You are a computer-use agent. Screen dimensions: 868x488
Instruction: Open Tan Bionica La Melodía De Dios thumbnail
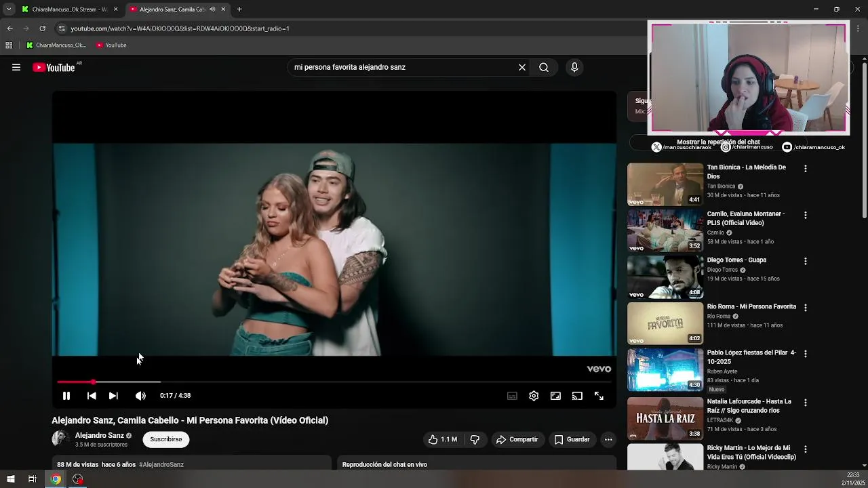(x=665, y=184)
